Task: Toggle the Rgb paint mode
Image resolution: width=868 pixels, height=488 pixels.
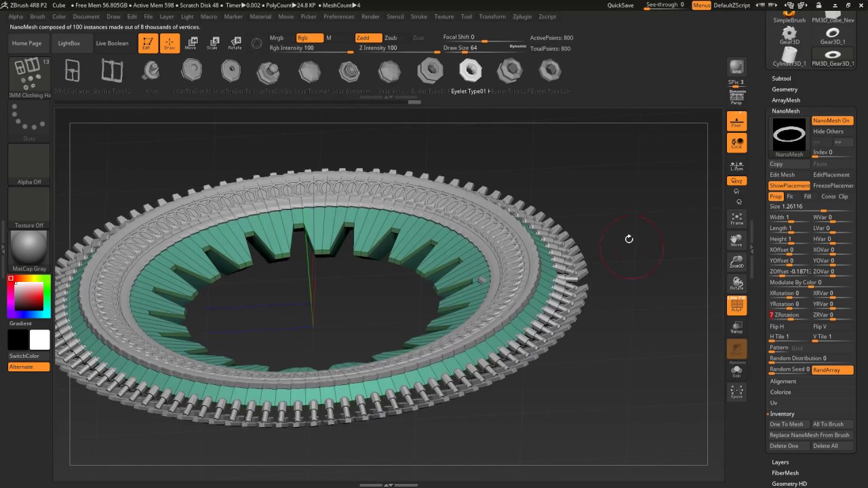Action: [310, 38]
